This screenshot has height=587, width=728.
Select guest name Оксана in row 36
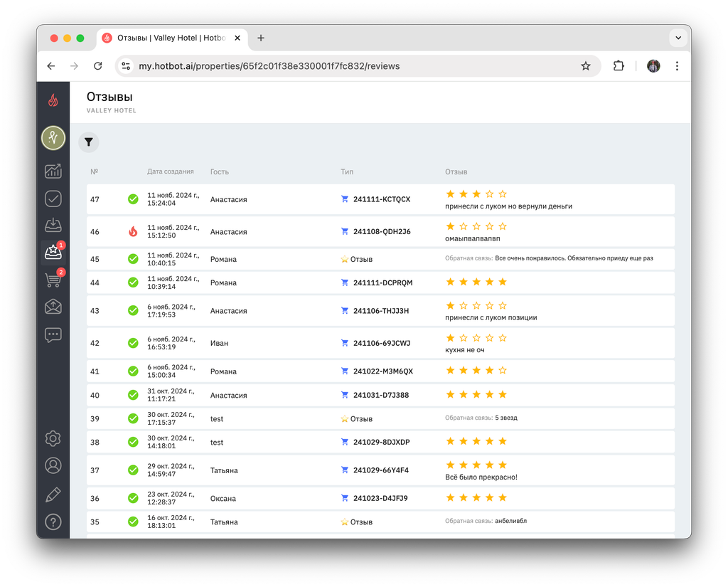pos(223,498)
